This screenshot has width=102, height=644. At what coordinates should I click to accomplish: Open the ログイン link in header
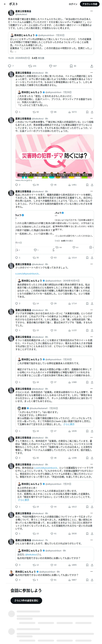73,4
